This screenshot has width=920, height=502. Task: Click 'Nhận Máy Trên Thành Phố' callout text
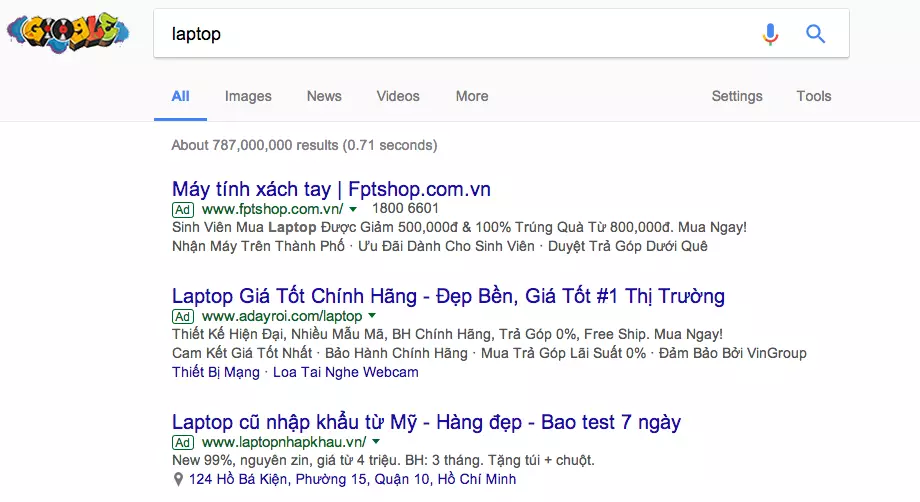click(258, 246)
